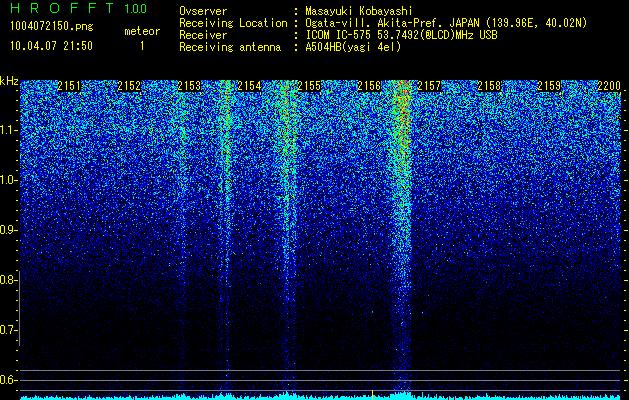The height and width of the screenshot is (400, 629).
Task: Click the meteor count label
Action: click(x=142, y=31)
